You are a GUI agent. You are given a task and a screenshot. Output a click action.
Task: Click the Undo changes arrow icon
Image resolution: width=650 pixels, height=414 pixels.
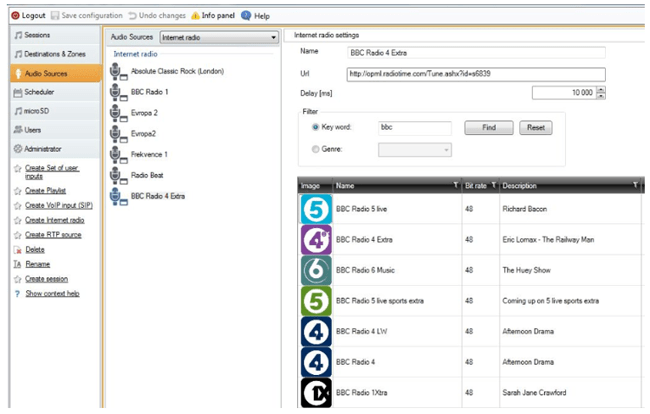[132, 16]
